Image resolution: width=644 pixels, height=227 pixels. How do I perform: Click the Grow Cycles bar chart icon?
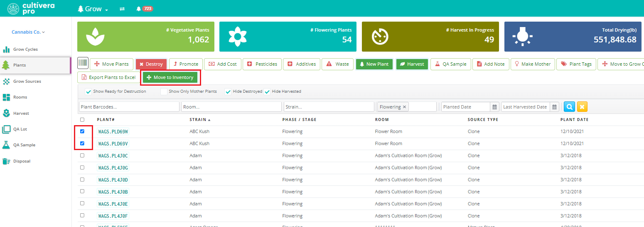[6, 49]
